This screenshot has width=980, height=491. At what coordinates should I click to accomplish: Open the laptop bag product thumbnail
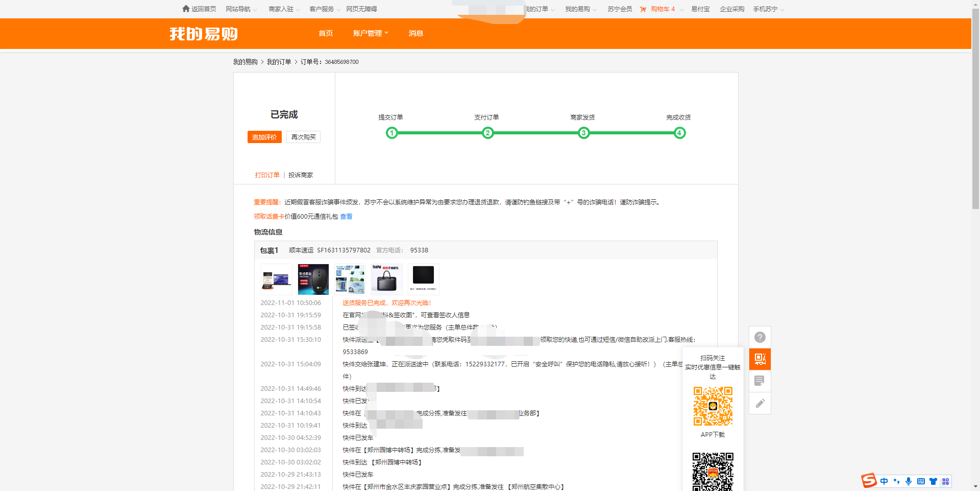click(387, 279)
